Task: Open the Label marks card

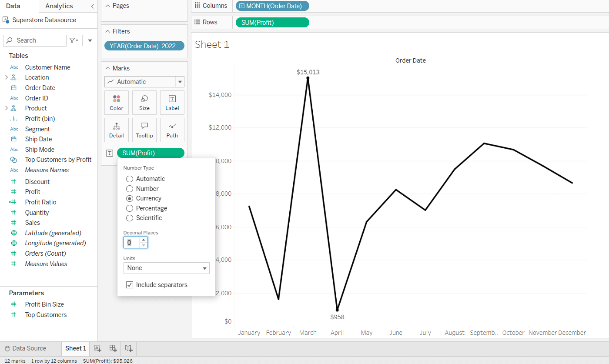Action: [x=172, y=103]
